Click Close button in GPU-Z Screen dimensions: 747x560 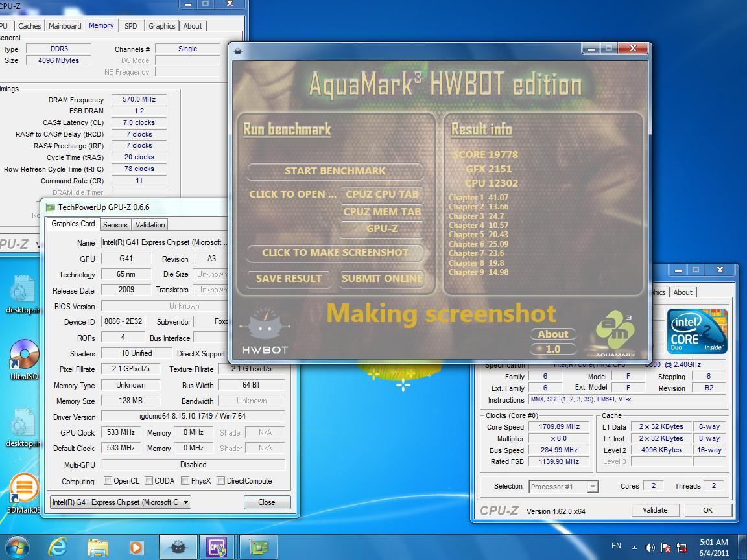pos(267,502)
